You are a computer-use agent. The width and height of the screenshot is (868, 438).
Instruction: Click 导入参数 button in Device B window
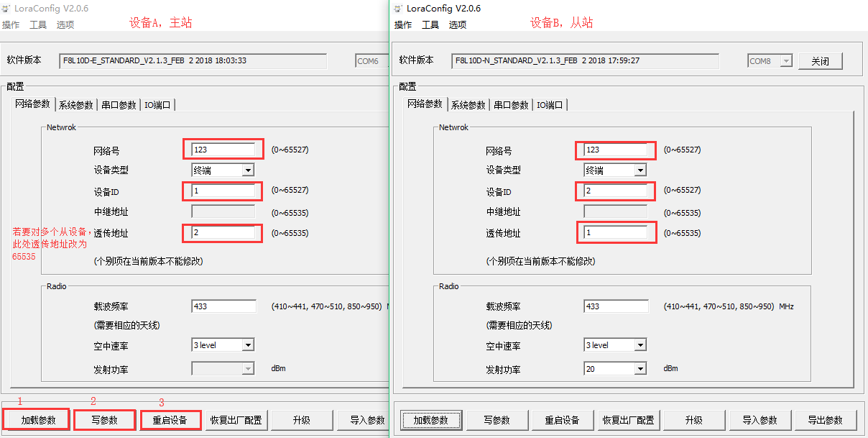pos(759,420)
